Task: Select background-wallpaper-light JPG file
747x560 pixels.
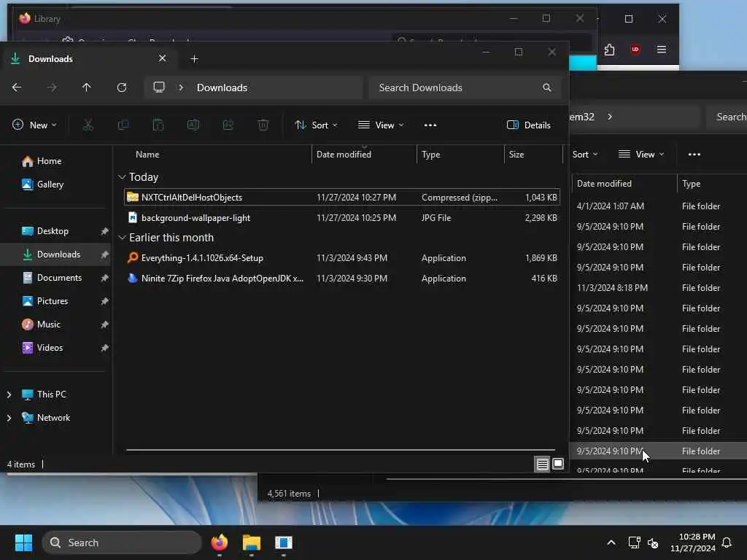Action: tap(342, 217)
